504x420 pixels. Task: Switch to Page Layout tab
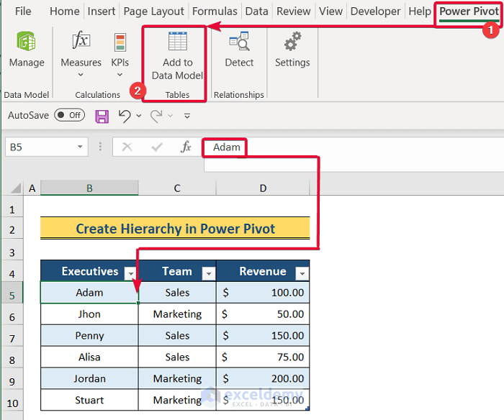tap(153, 12)
